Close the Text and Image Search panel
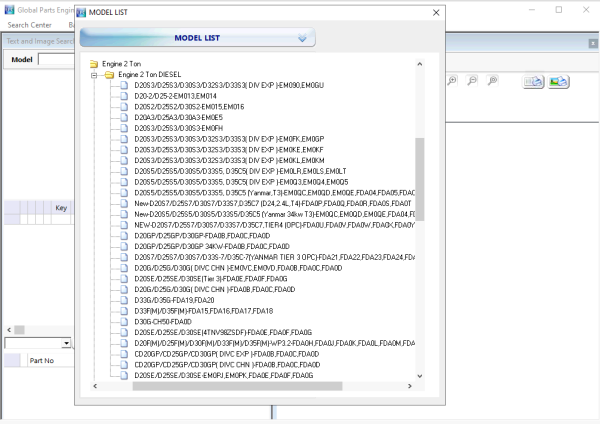The height and width of the screenshot is (424, 600). (x=593, y=43)
